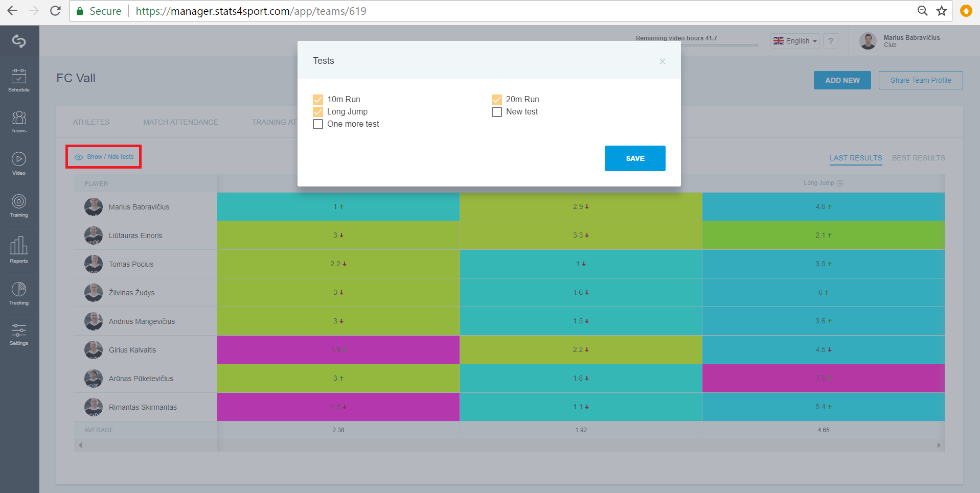Click the browser reload icon
This screenshot has height=493, width=980.
click(55, 11)
